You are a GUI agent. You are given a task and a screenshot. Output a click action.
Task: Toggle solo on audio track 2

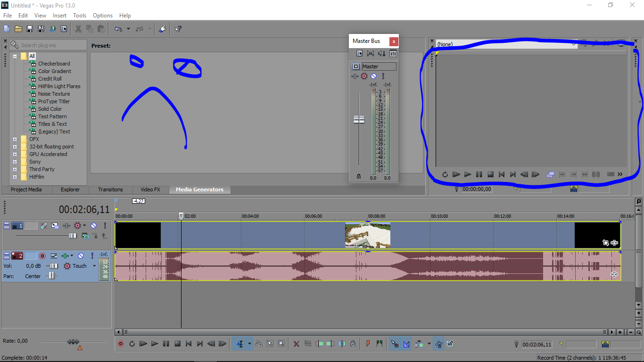(92, 255)
